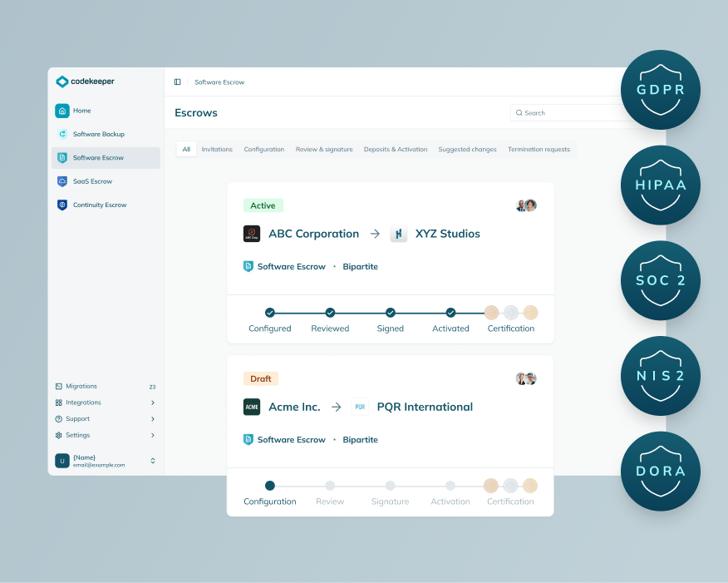Select the Software Escrow sidebar icon
728x583 pixels.
click(62, 157)
